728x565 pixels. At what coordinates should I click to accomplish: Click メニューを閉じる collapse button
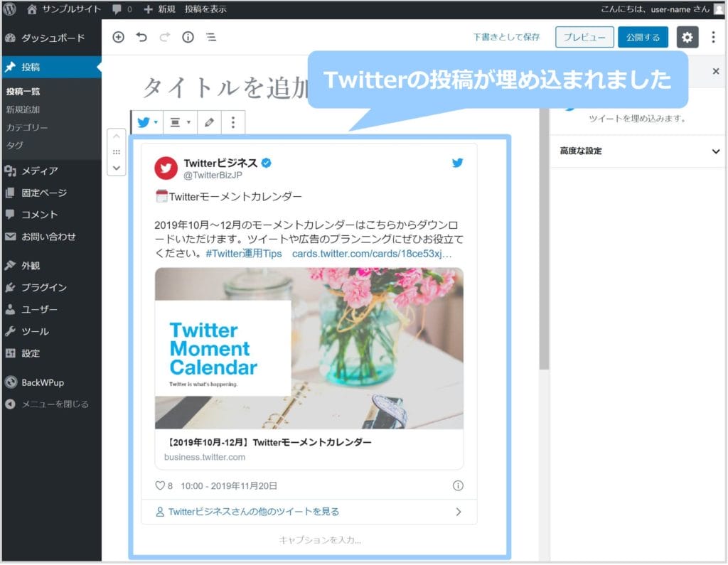[51, 404]
